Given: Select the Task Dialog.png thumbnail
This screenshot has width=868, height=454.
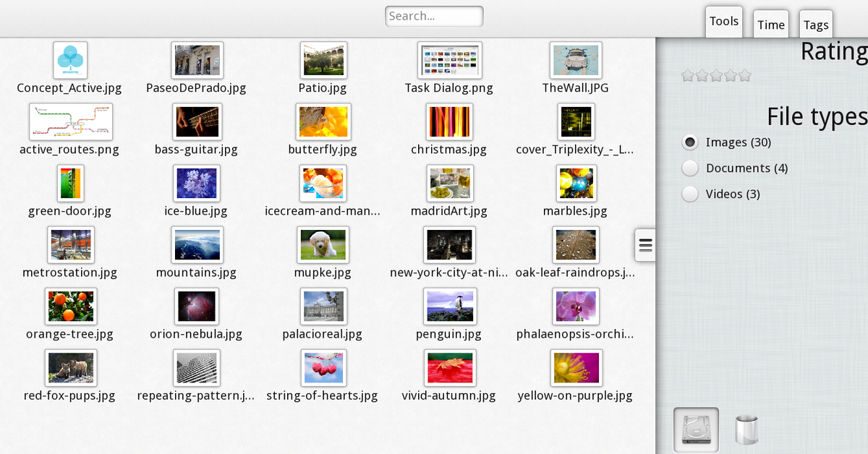Looking at the screenshot, I should tap(449, 60).
